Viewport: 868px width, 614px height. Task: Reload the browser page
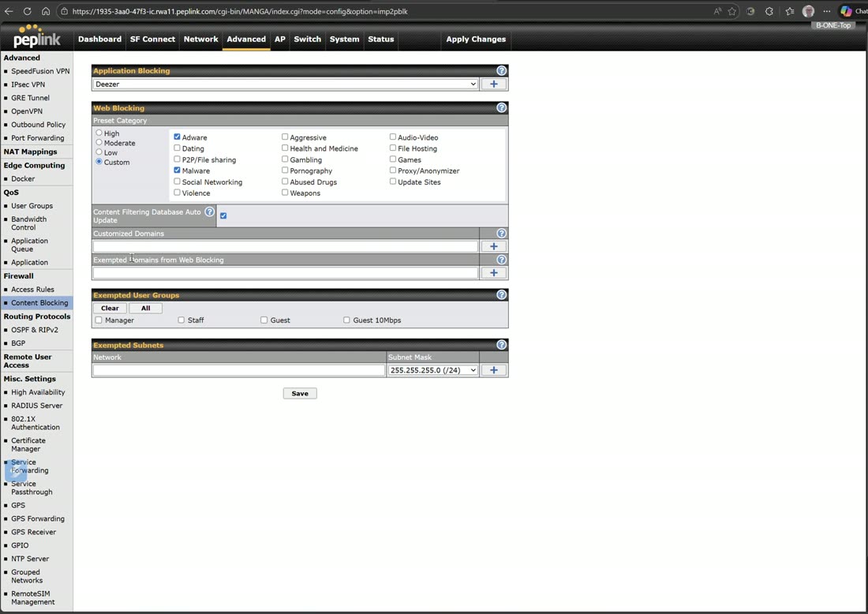(x=27, y=11)
